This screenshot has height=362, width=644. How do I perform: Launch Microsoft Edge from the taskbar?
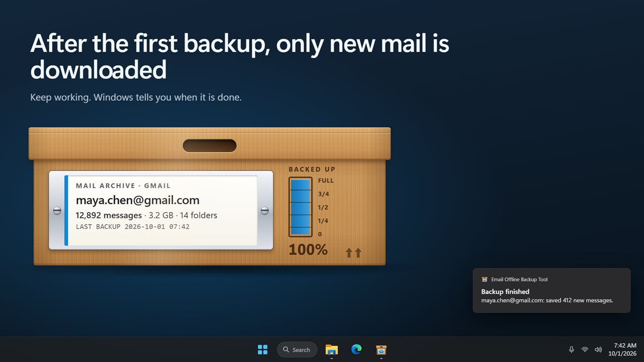[356, 349]
